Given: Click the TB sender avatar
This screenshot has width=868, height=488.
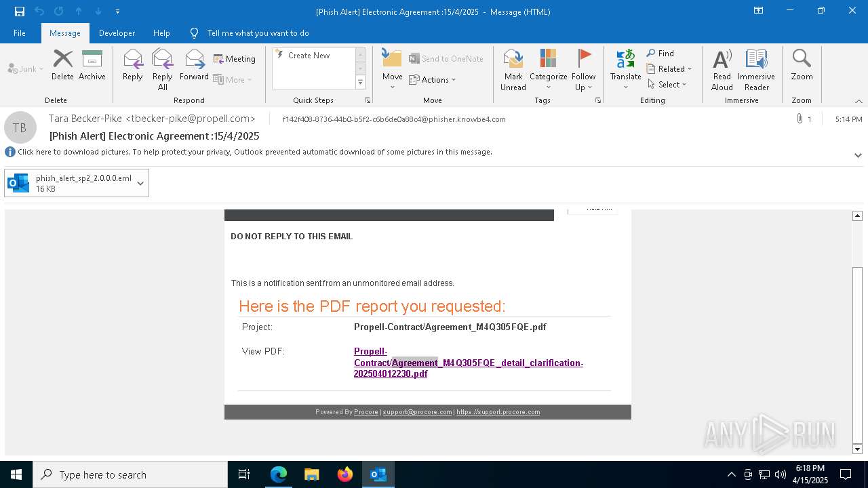Looking at the screenshot, I should click(x=20, y=127).
